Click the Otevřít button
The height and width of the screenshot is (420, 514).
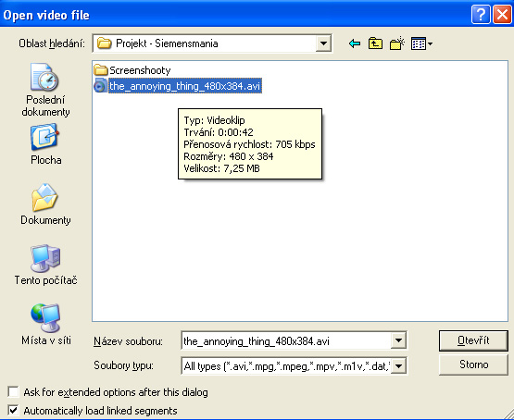point(473,340)
